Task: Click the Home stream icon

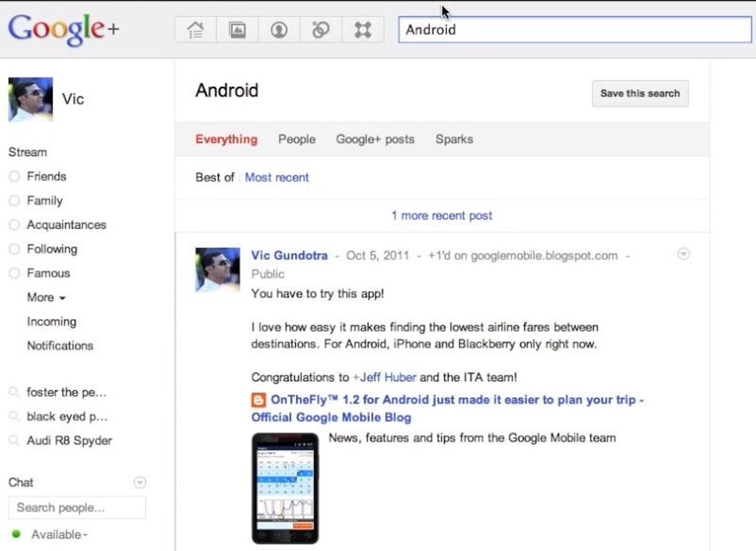Action: tap(195, 30)
